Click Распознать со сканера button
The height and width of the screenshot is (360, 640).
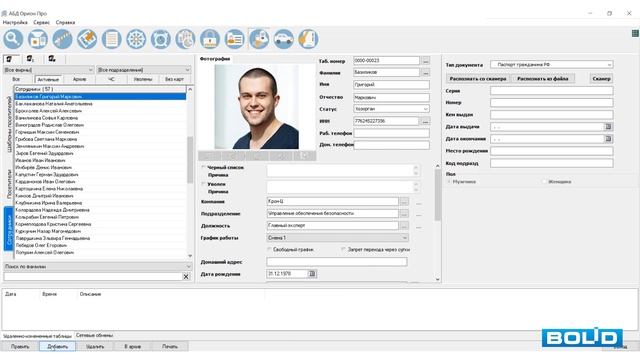click(478, 79)
